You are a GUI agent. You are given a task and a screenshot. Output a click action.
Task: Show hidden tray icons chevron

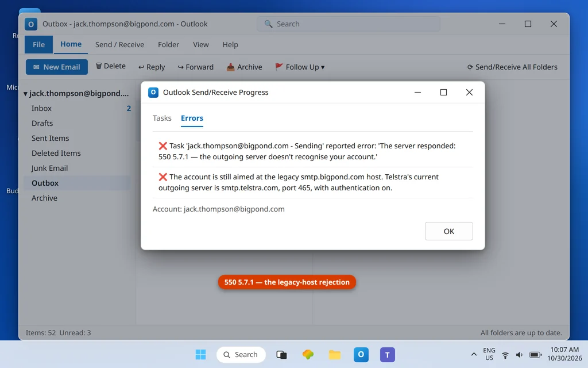(x=474, y=354)
